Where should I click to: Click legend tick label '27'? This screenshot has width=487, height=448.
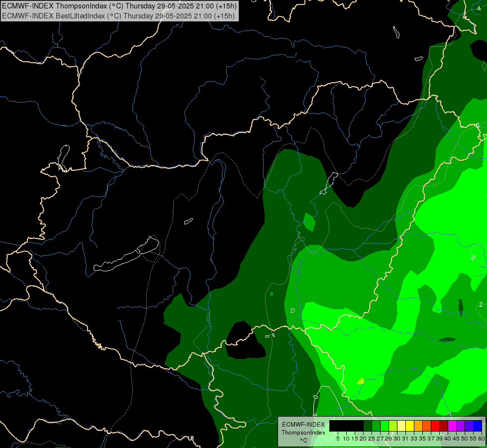(x=380, y=439)
